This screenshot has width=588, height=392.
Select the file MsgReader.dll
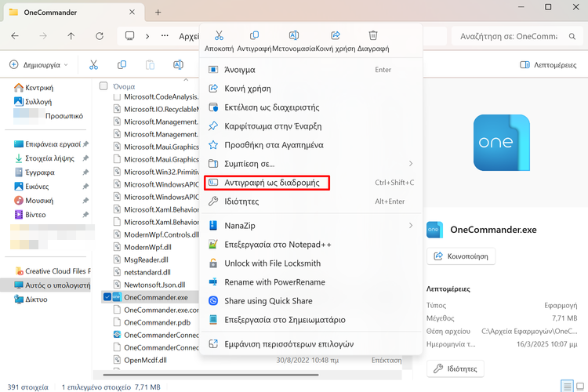(x=147, y=260)
